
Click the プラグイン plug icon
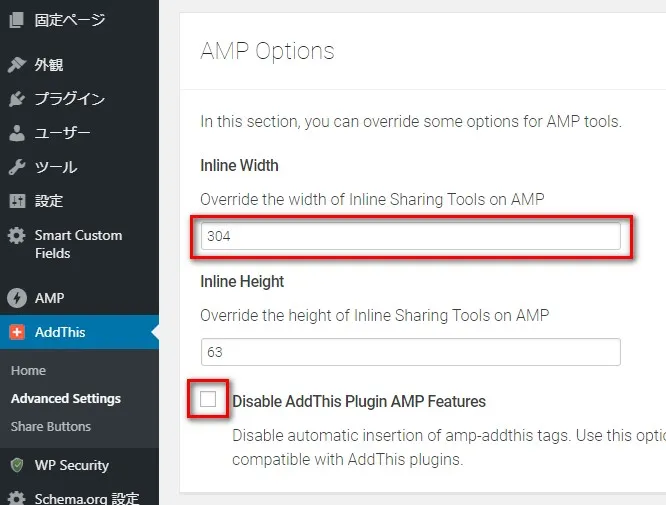[17, 99]
